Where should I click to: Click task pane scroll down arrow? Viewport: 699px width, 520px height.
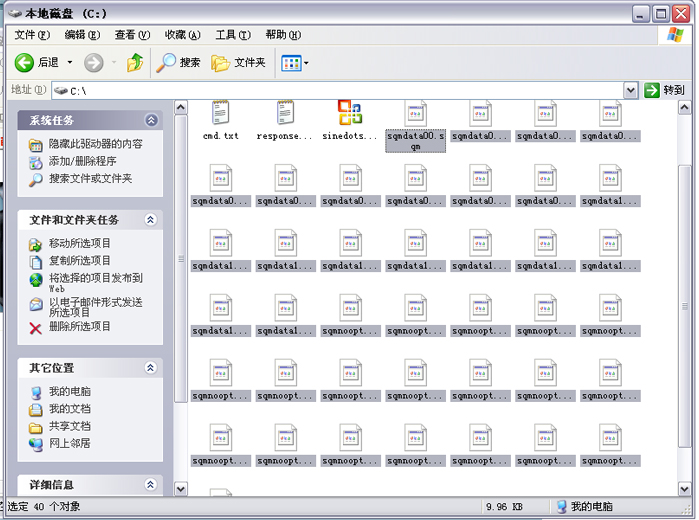point(181,489)
